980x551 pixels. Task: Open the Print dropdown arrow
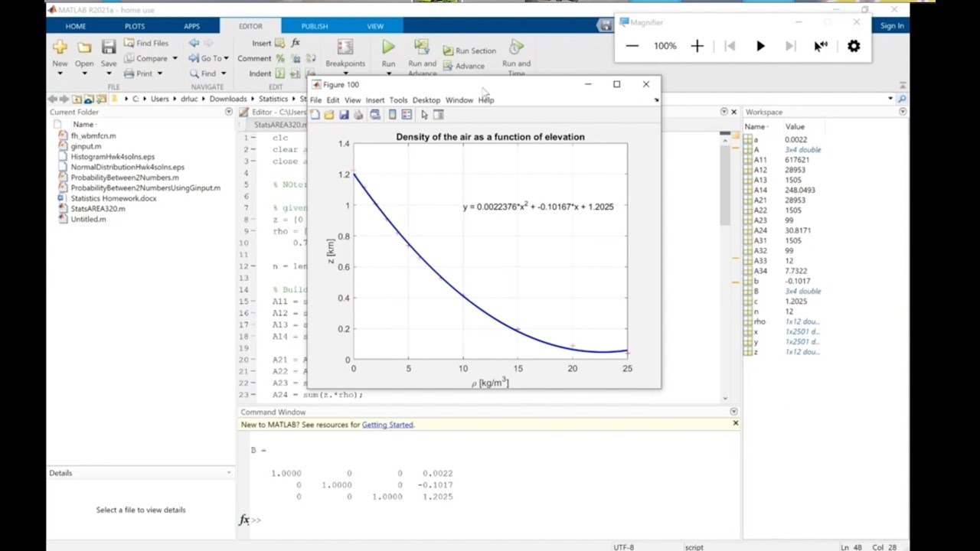pos(159,73)
